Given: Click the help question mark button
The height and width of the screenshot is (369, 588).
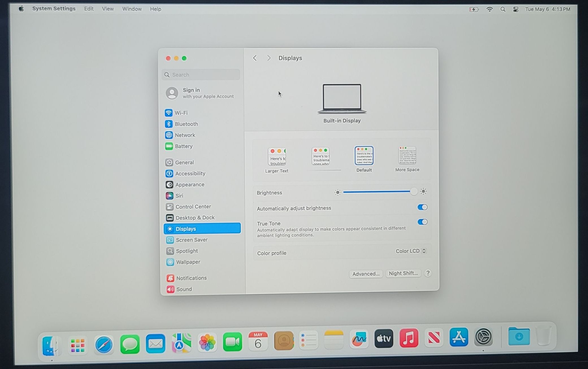Looking at the screenshot, I should point(428,273).
